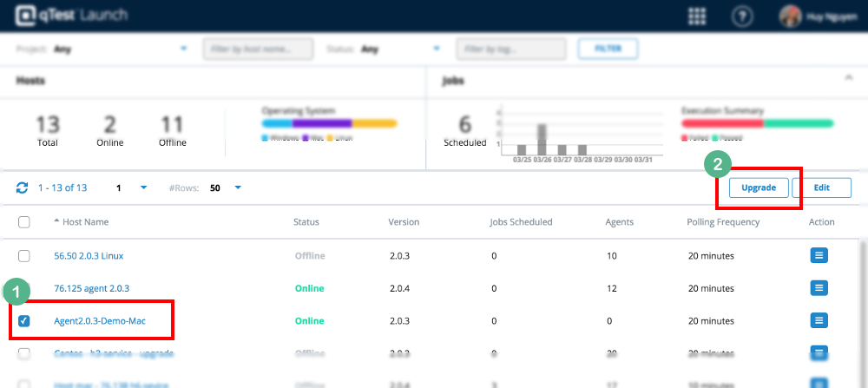Toggle the select-all hosts checkbox
868x388 pixels.
point(24,222)
